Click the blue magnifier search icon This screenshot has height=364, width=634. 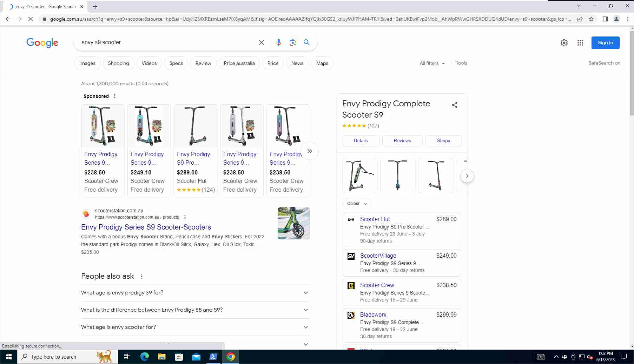coord(306,42)
